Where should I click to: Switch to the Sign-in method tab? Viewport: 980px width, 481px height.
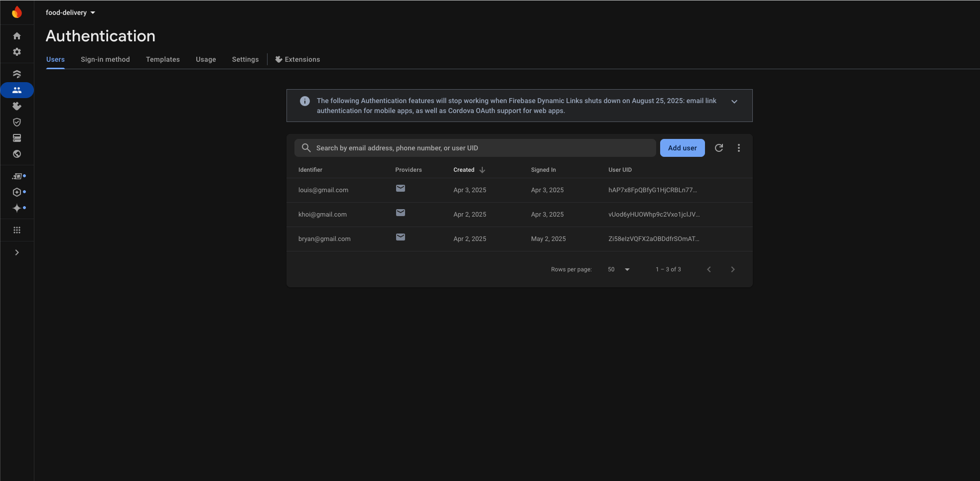click(105, 59)
